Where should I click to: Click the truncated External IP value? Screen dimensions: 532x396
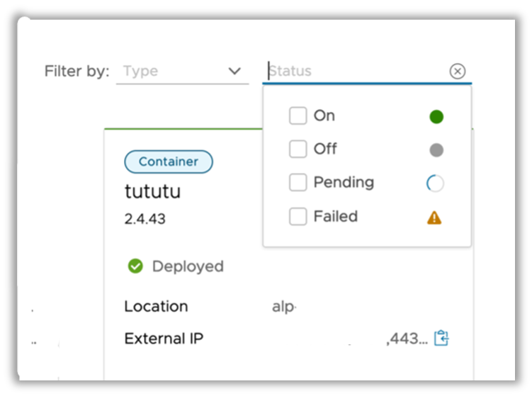pos(407,339)
